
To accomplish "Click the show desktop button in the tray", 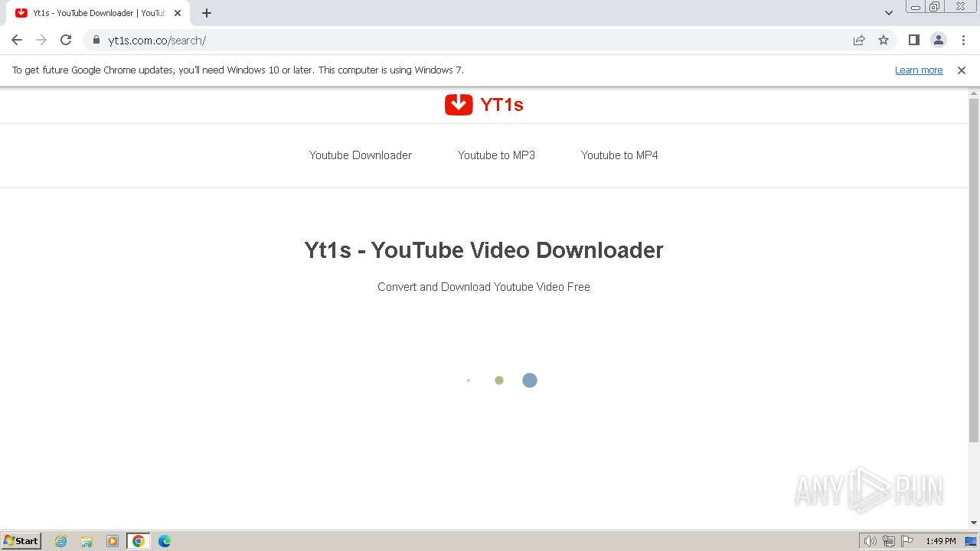I will coord(971,541).
